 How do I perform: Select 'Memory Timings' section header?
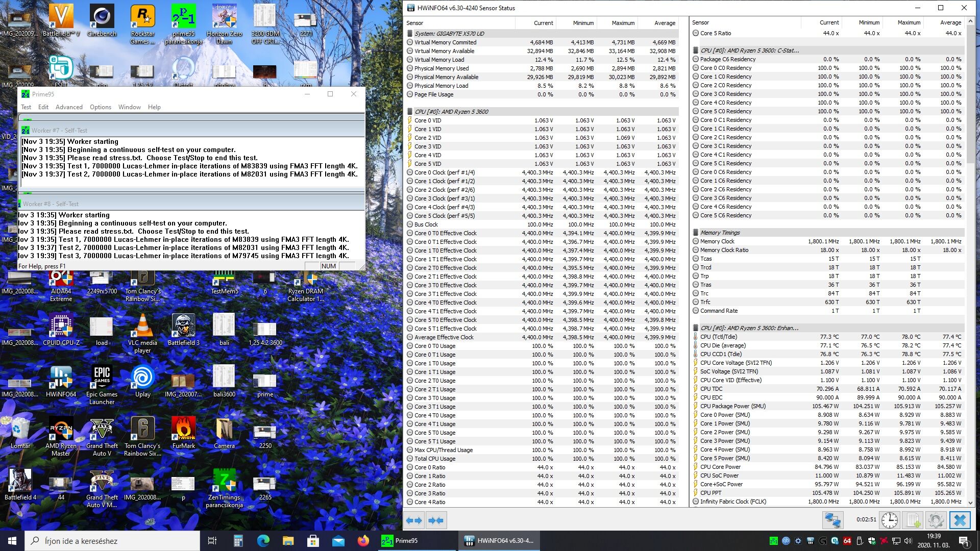click(x=828, y=233)
